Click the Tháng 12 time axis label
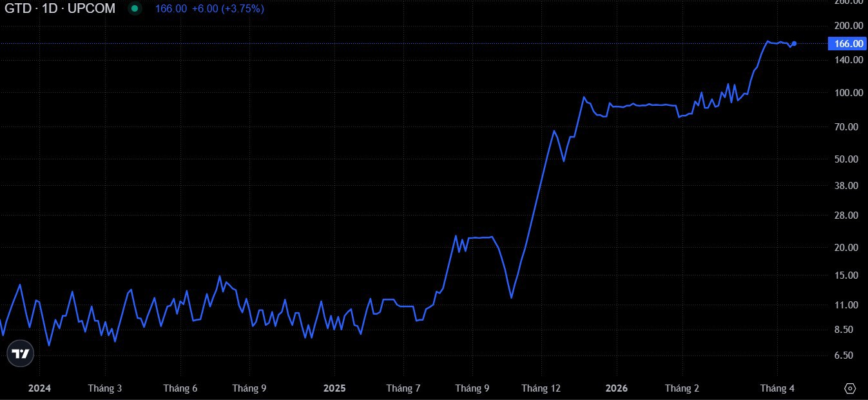The width and height of the screenshot is (868, 400). 541,388
